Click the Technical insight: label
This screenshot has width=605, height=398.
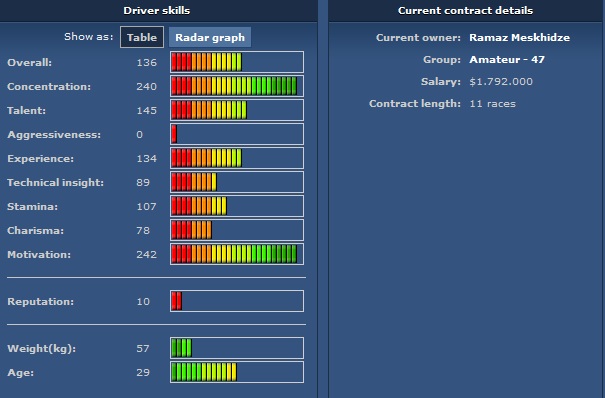pos(56,182)
